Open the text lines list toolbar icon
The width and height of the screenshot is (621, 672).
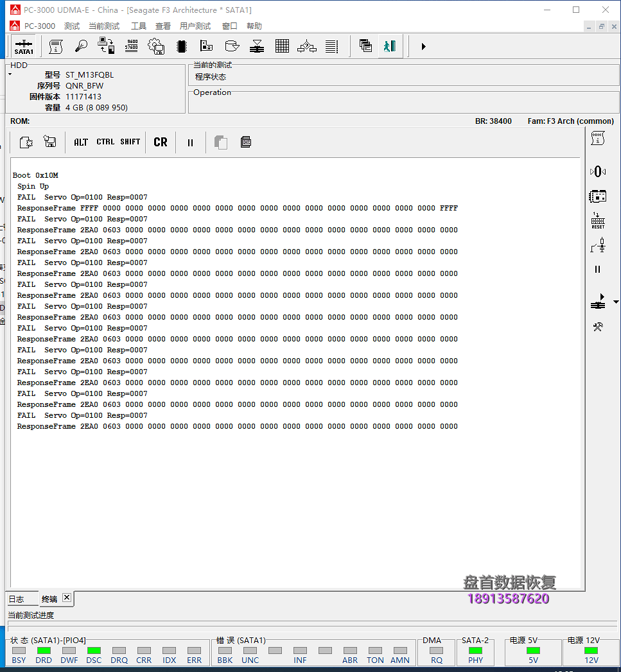click(331, 46)
